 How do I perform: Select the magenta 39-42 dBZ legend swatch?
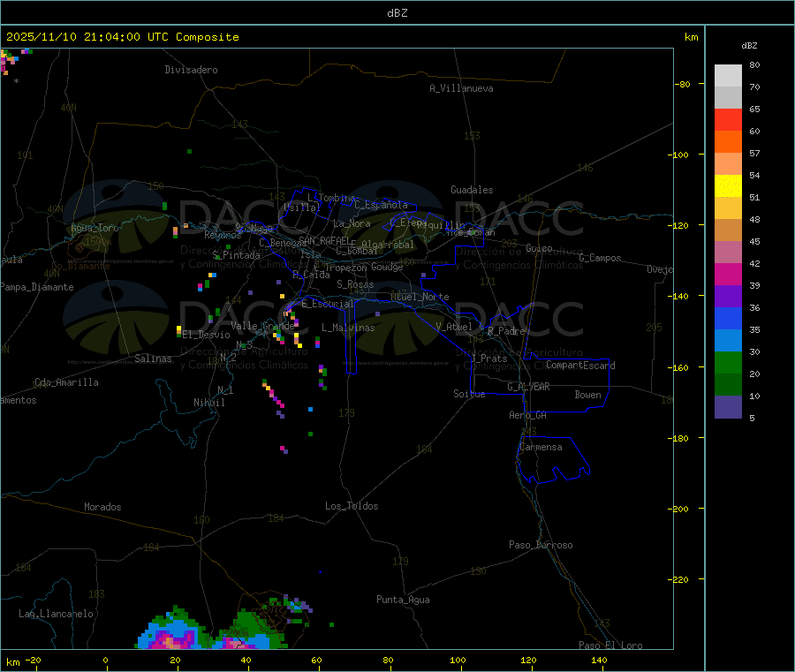[728, 274]
